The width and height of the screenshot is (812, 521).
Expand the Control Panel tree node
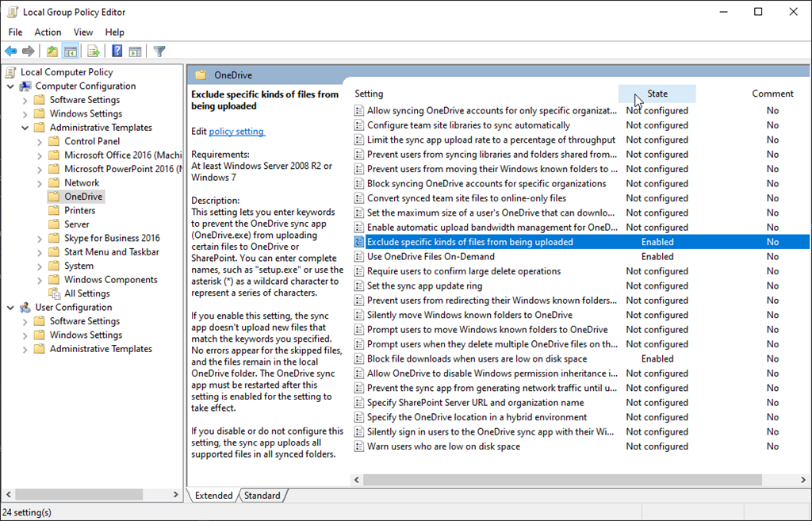click(40, 142)
